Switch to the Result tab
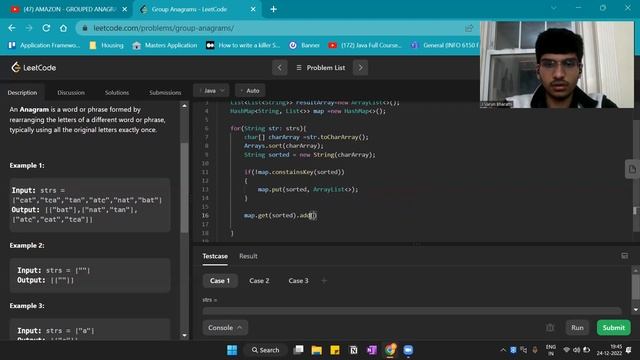 point(248,256)
